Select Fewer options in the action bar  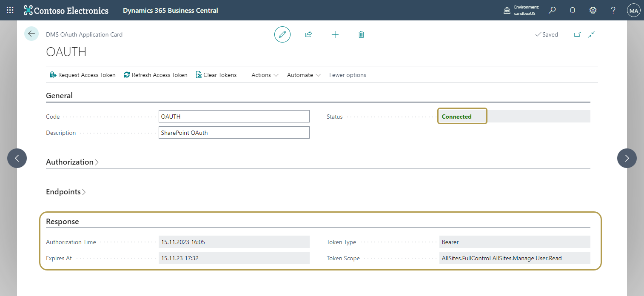tap(348, 75)
